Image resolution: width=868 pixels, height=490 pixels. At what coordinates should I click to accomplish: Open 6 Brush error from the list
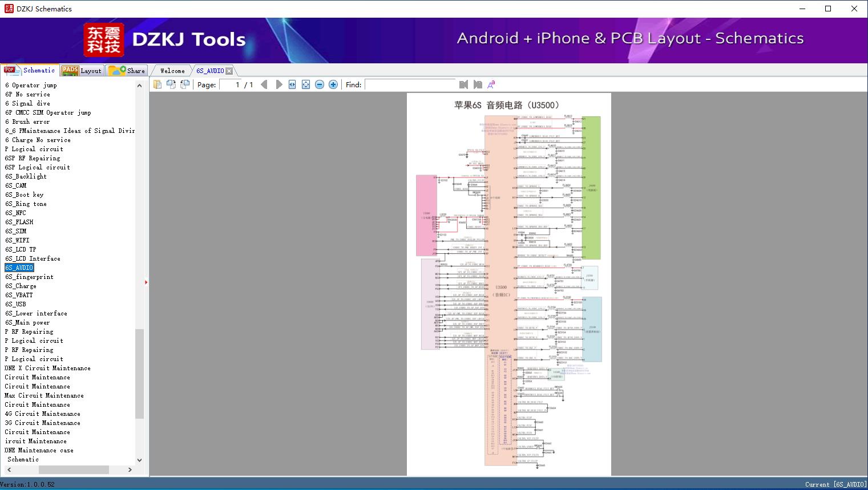[27, 122]
